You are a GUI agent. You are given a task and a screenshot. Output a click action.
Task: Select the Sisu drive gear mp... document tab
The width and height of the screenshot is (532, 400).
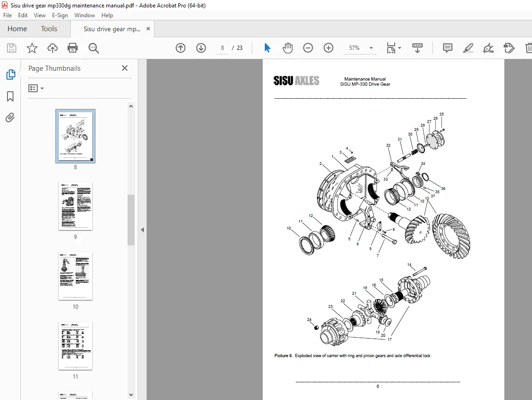(112, 29)
